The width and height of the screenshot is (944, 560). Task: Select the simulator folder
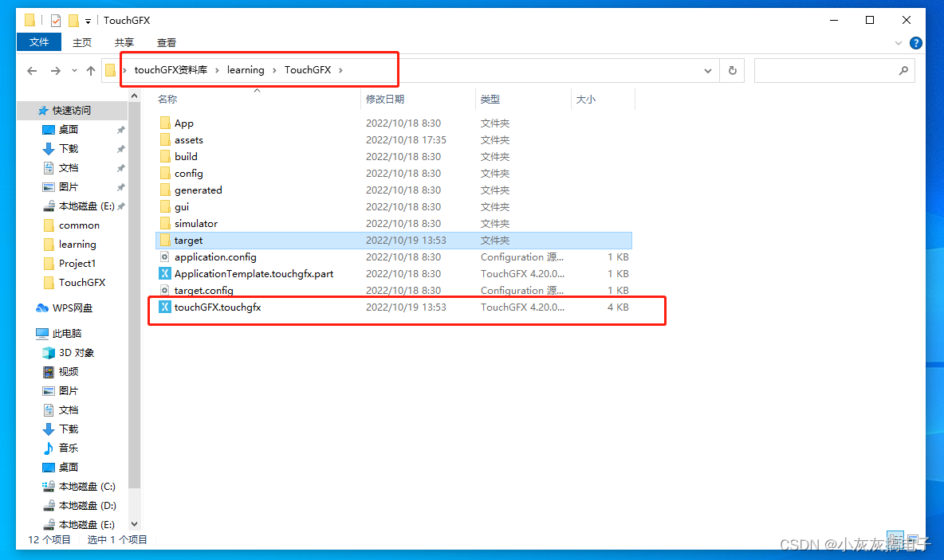click(195, 223)
